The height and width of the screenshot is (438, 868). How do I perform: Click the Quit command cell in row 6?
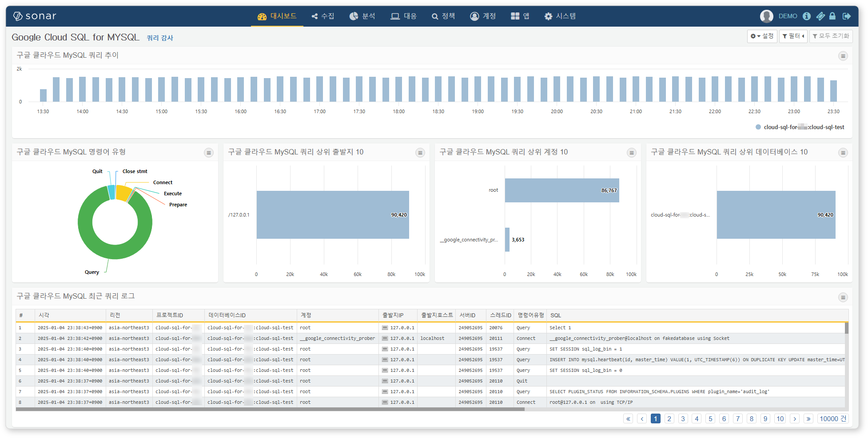tap(522, 381)
